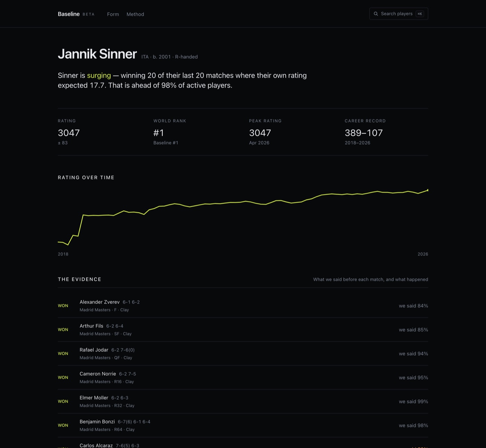This screenshot has height=448, width=486.
Task: Click the score "6-2 7-6(0)"
Action: click(123, 350)
